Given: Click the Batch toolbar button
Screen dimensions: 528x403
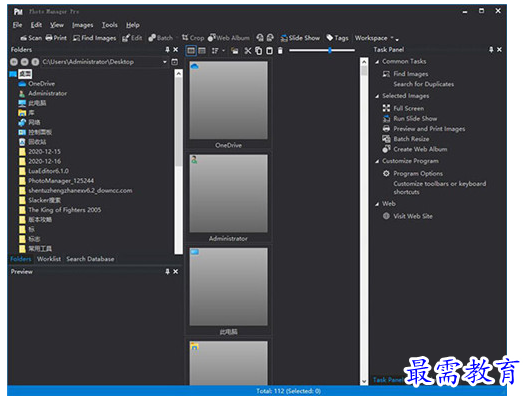Looking at the screenshot, I should [161, 38].
